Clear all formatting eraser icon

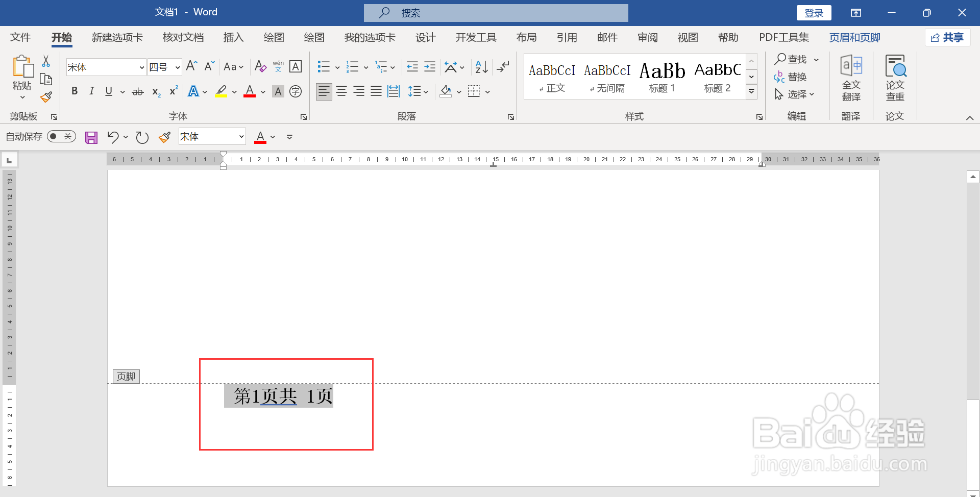click(x=260, y=66)
